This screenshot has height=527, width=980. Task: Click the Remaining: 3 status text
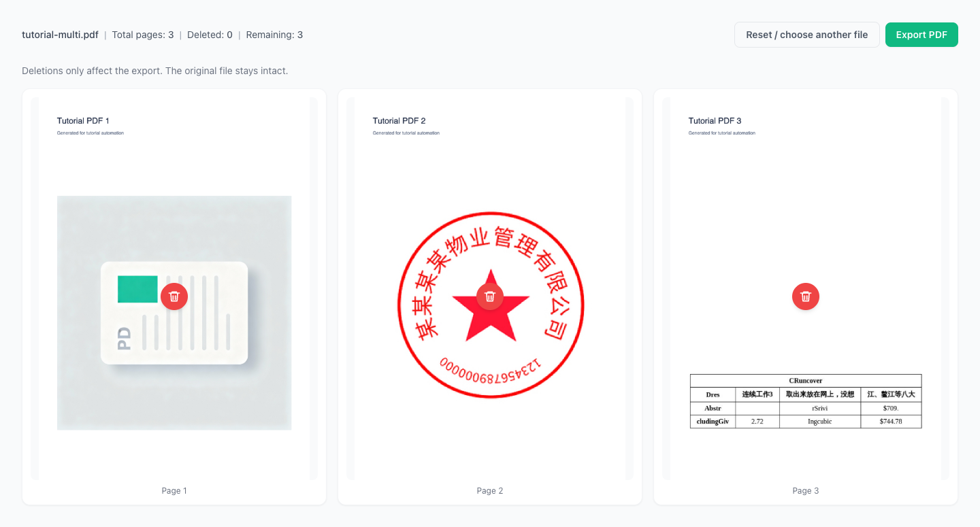coord(274,34)
